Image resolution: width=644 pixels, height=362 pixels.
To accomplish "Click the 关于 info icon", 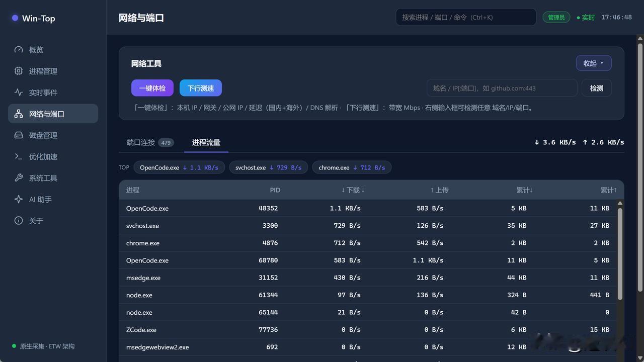I will tap(19, 221).
